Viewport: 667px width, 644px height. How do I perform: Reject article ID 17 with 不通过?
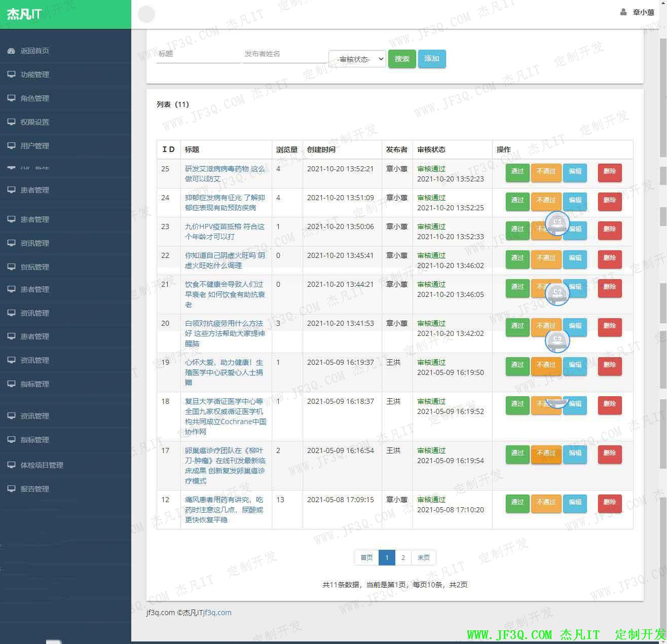pyautogui.click(x=546, y=453)
